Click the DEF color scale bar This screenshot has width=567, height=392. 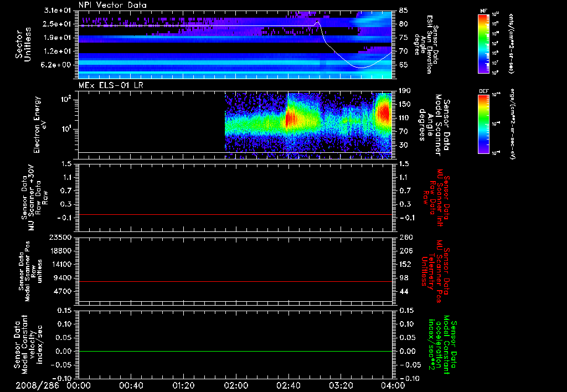[x=484, y=123]
